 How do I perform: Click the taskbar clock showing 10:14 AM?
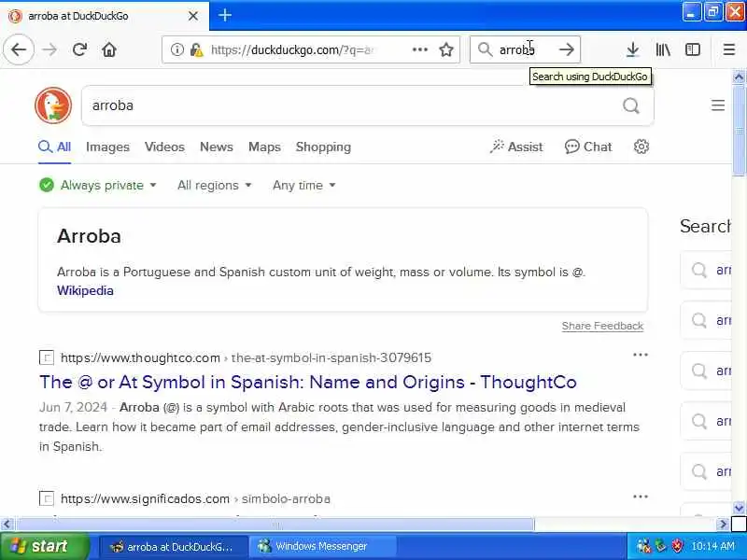(712, 546)
